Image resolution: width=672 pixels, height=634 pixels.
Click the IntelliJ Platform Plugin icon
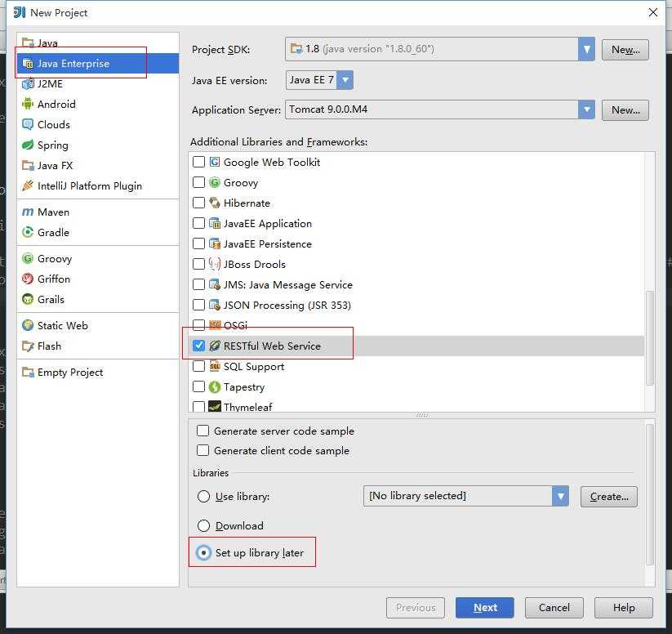(x=28, y=185)
